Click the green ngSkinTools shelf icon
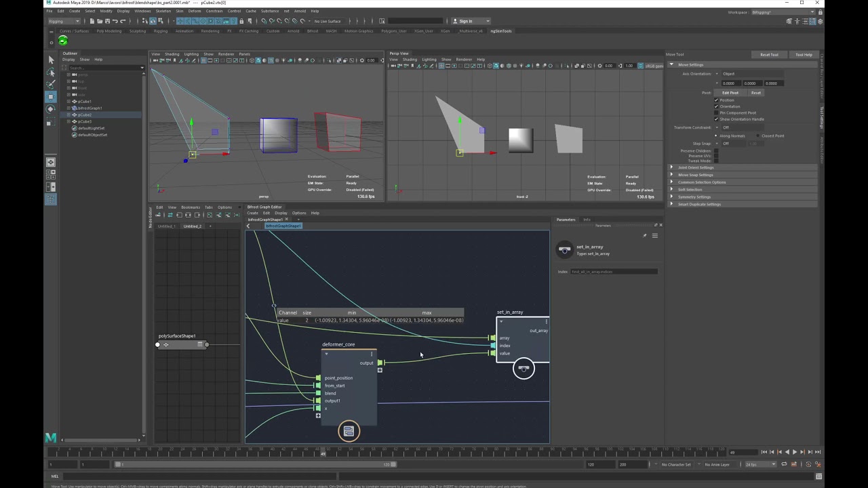 [63, 41]
